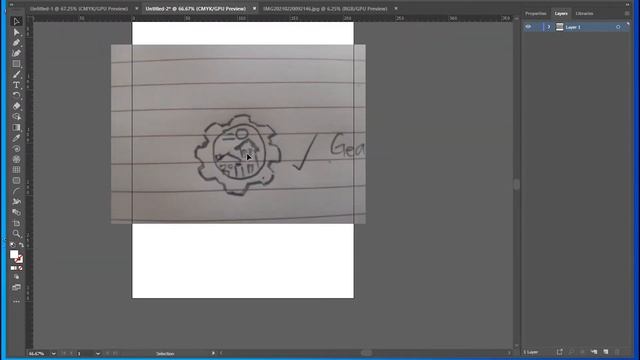Switch to Untitled-2 document tab
The image size is (640, 360).
[196, 9]
